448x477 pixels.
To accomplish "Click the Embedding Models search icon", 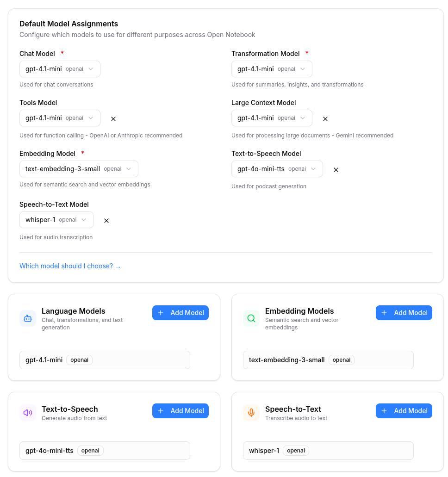I will pyautogui.click(x=251, y=318).
